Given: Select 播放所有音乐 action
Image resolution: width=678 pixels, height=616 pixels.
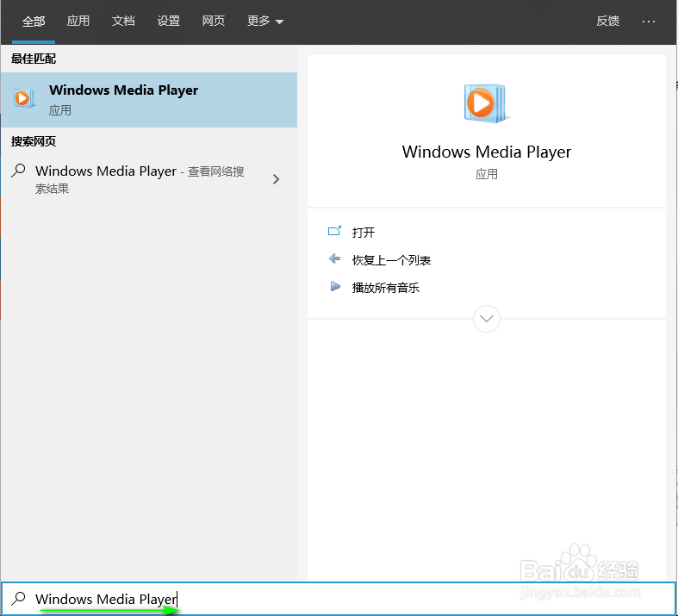Looking at the screenshot, I should coord(386,288).
